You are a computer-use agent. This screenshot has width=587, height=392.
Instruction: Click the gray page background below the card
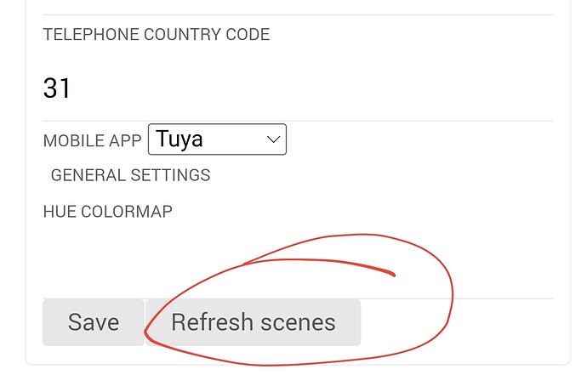click(x=298, y=381)
